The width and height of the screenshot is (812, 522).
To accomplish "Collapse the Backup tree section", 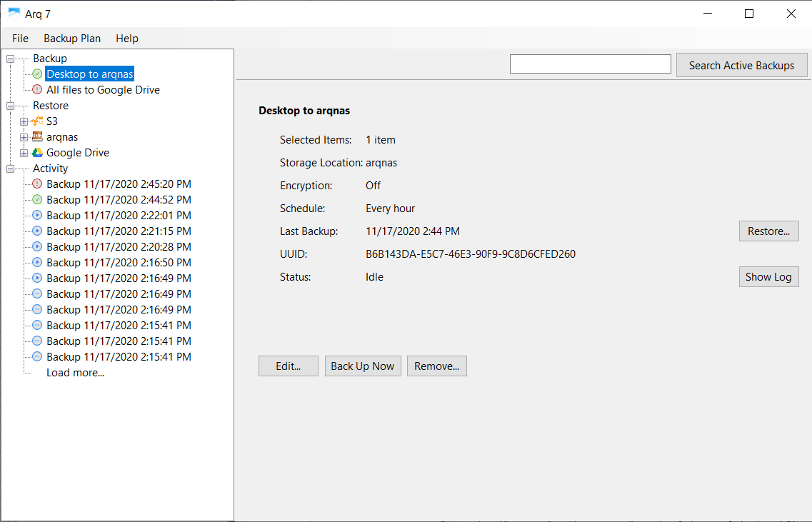I will coord(11,59).
